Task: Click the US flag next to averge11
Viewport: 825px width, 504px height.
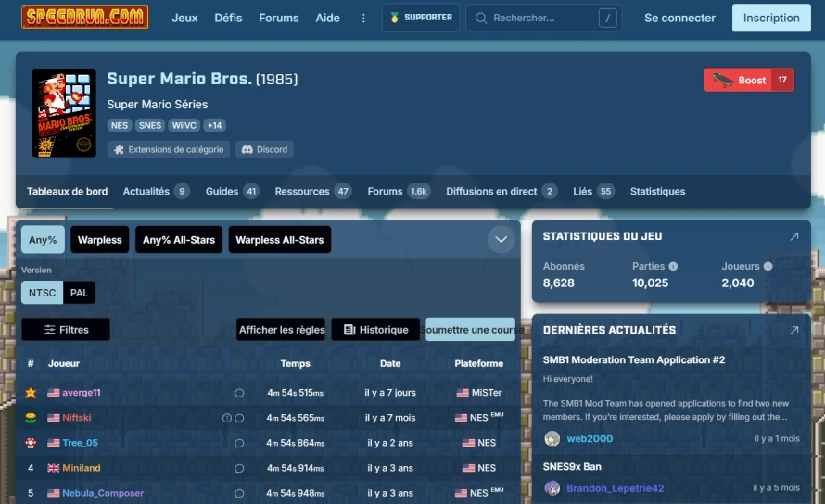Action: pyautogui.click(x=53, y=393)
